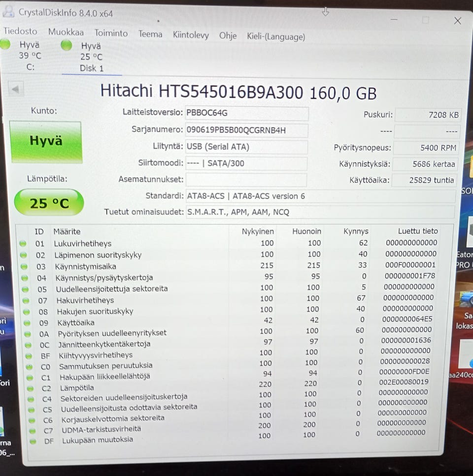
Task: Open the Teema menu
Action: click(150, 33)
